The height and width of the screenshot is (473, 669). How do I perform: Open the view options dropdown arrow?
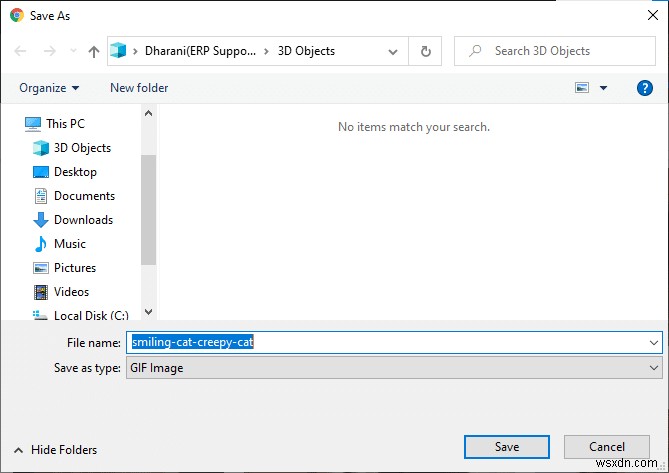pos(603,88)
